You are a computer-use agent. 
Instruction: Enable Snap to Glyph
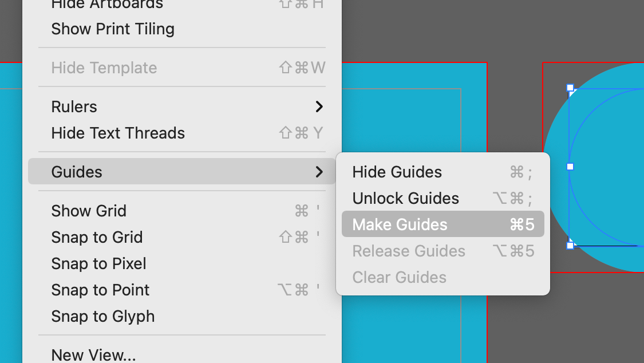(x=181, y=316)
